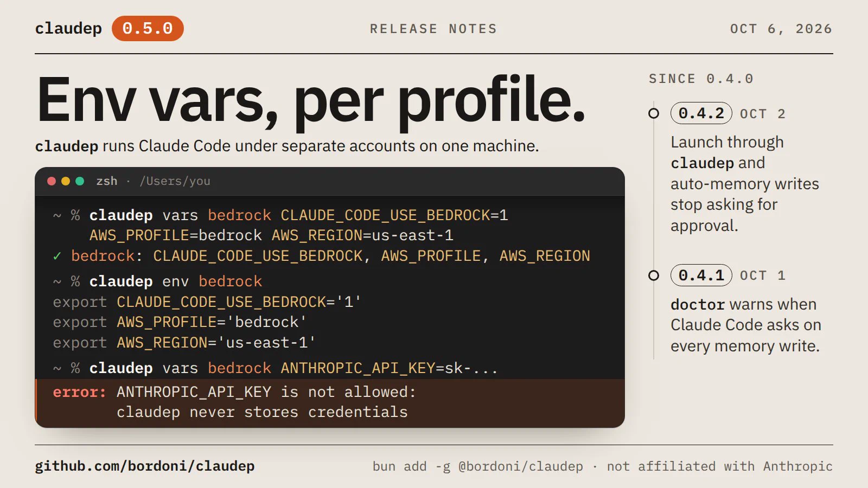Click the /Users/you path in terminal title
Image resolution: width=868 pixels, height=488 pixels.
[x=175, y=181]
